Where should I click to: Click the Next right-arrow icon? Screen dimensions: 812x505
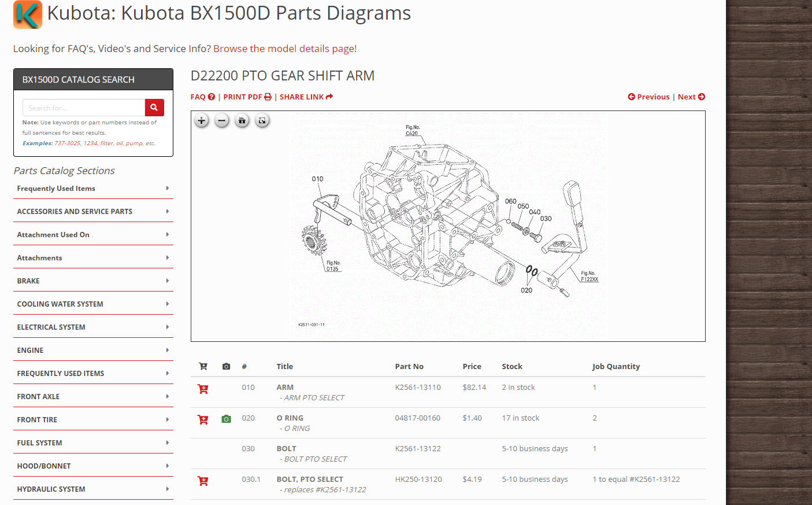click(702, 97)
